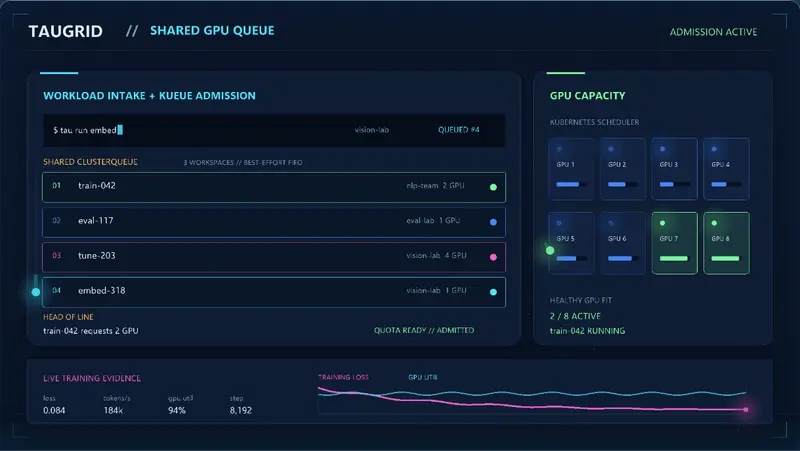Image resolution: width=800 pixels, height=451 pixels.
Task: Click the SHARED CLUSTERQUEUE heading
Action: [90, 162]
